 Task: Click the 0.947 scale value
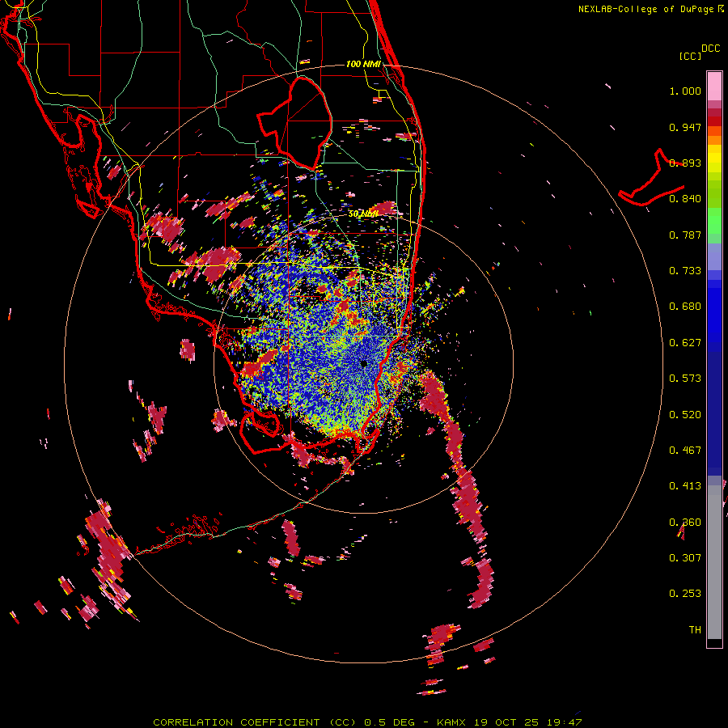click(x=685, y=127)
